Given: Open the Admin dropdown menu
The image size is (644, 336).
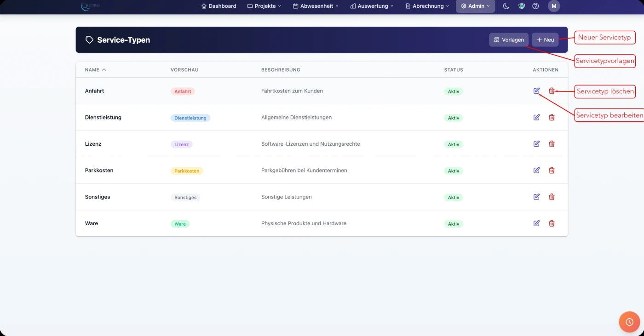Looking at the screenshot, I should pos(476,6).
